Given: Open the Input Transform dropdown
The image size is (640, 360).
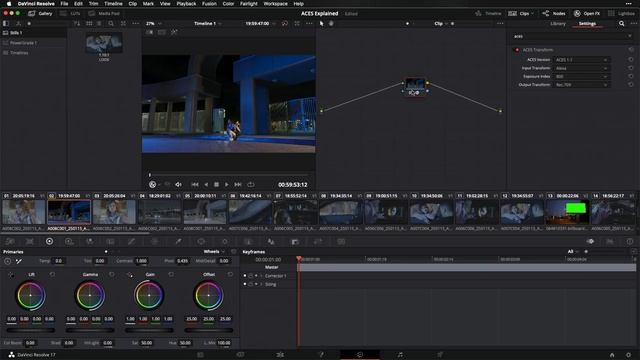Looking at the screenshot, I should click(581, 68).
